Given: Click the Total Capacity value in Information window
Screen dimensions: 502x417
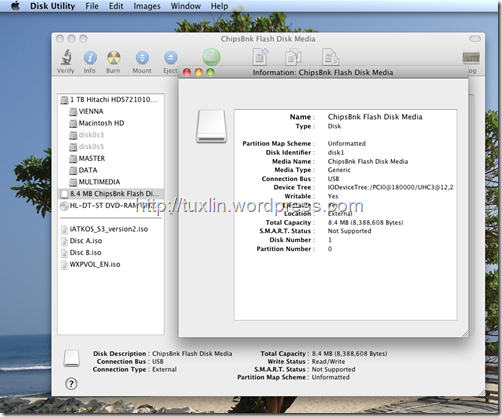Looking at the screenshot, I should (x=365, y=222).
